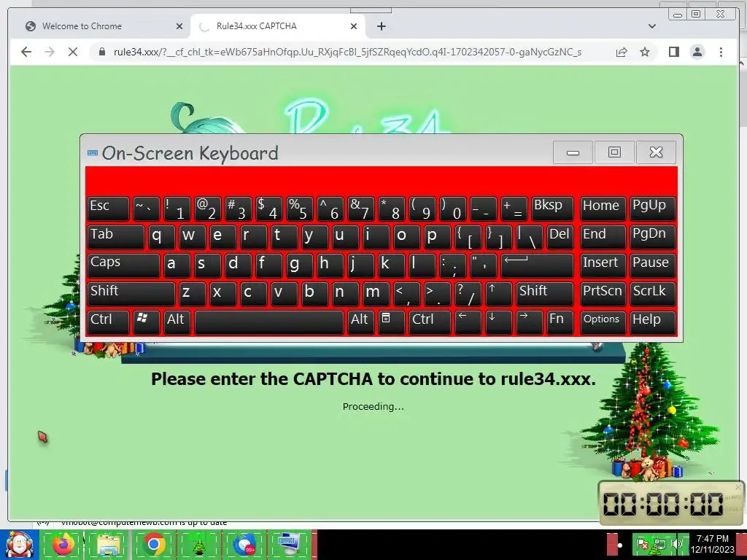Image resolution: width=747 pixels, height=560 pixels.
Task: Toggle Chrome side panel icon
Action: coord(673,52)
